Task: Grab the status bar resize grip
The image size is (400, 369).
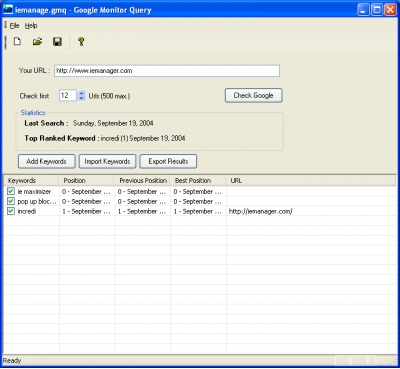Action: click(394, 361)
